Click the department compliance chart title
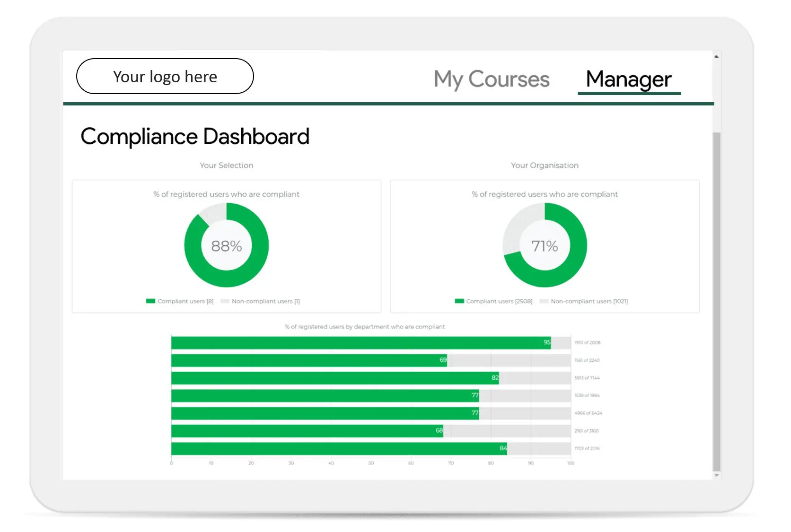Viewport: 791px width, 532px height. [365, 327]
